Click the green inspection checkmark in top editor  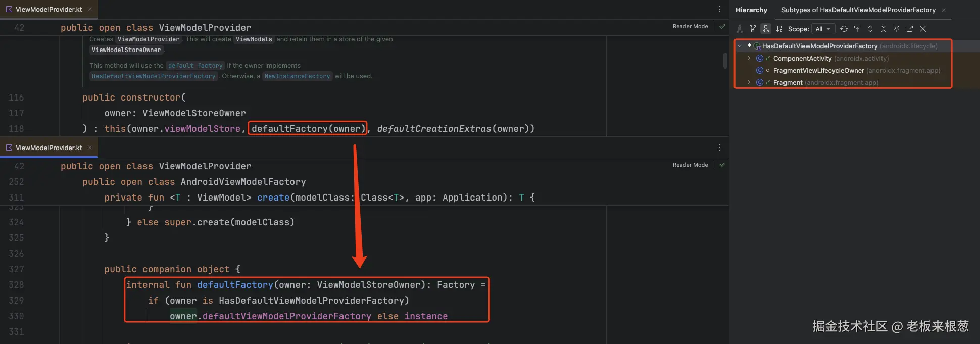(722, 26)
